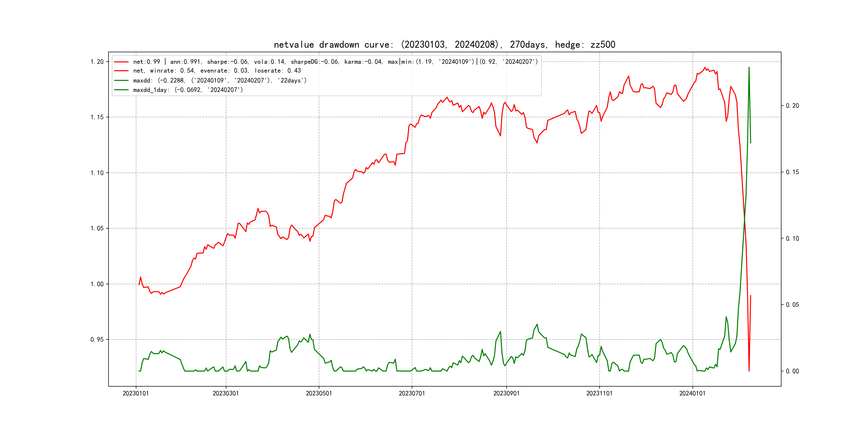Click the green drawdown spike peak
Viewport: 868px width, 434px height.
(x=749, y=68)
